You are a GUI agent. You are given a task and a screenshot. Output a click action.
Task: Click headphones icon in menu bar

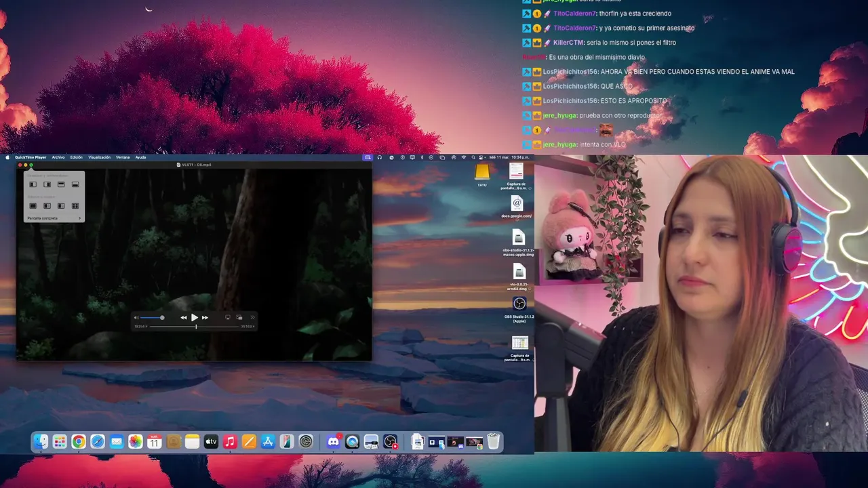click(x=380, y=157)
